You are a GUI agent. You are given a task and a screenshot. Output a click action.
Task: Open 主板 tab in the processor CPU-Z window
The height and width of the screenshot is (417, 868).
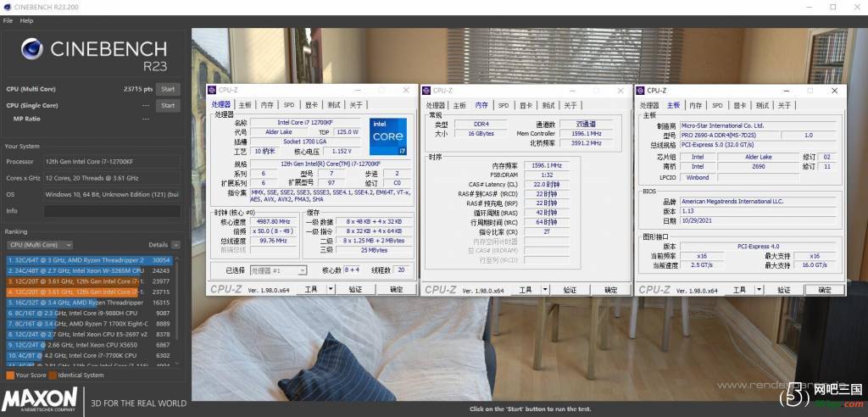(245, 104)
